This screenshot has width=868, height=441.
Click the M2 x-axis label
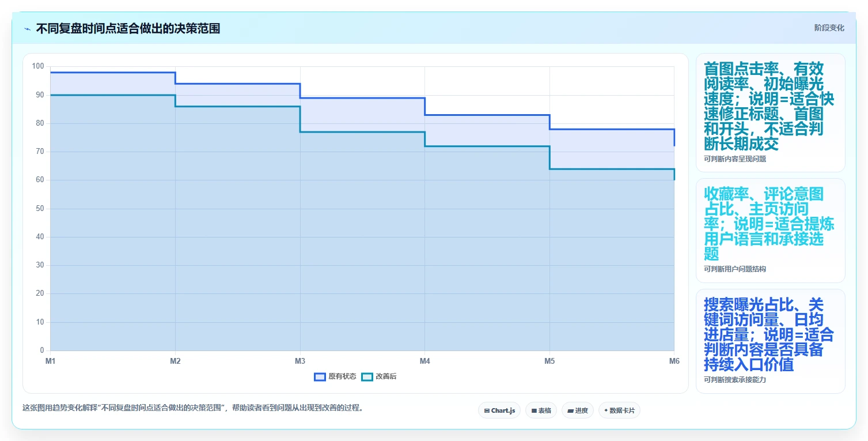coord(175,361)
